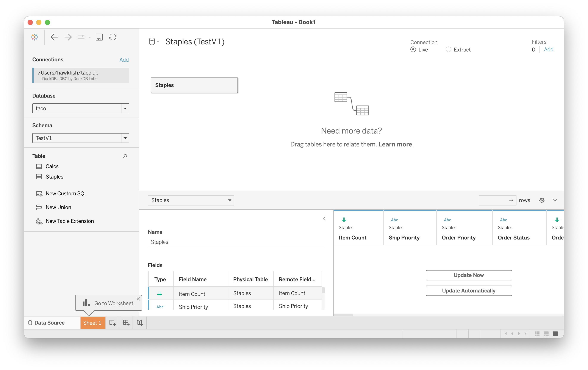Click the Name field containing Staples
The image size is (588, 370).
point(236,242)
